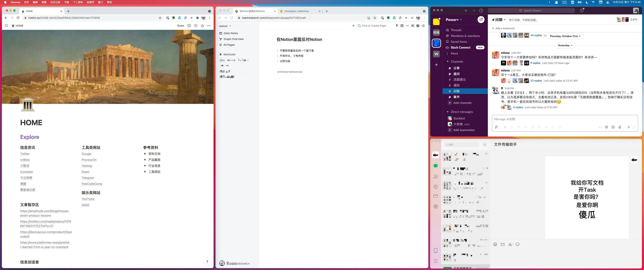Open the Twitter link in Notion
Viewport: 644px width, 270px height.
coord(25,154)
